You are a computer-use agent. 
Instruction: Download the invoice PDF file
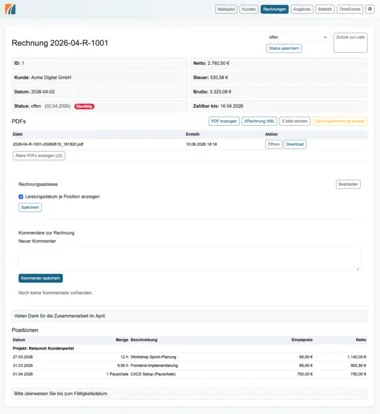(x=295, y=144)
